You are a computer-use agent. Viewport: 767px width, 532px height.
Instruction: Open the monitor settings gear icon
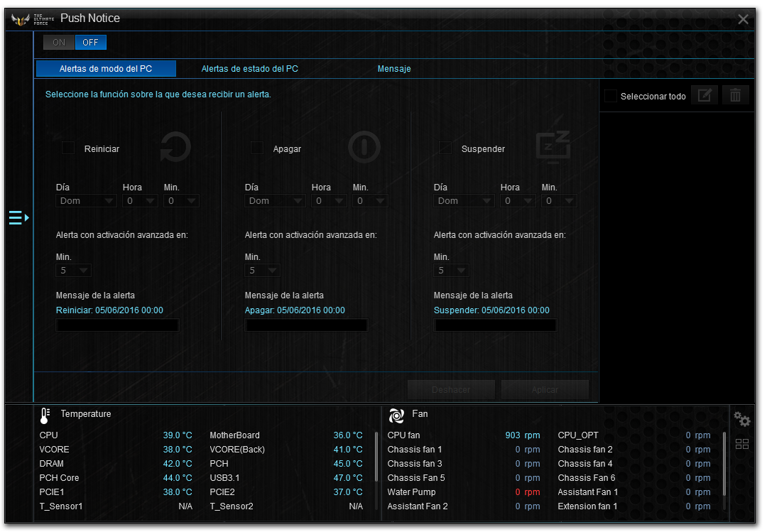741,419
